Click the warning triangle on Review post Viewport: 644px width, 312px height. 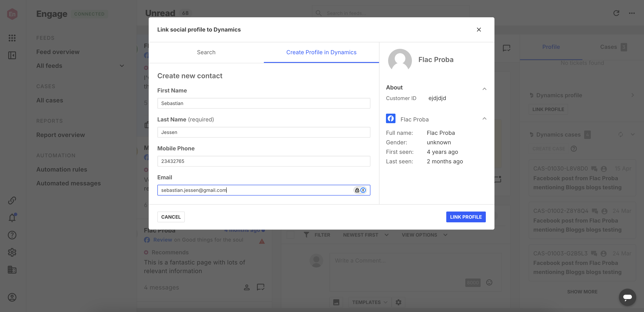coord(262,241)
